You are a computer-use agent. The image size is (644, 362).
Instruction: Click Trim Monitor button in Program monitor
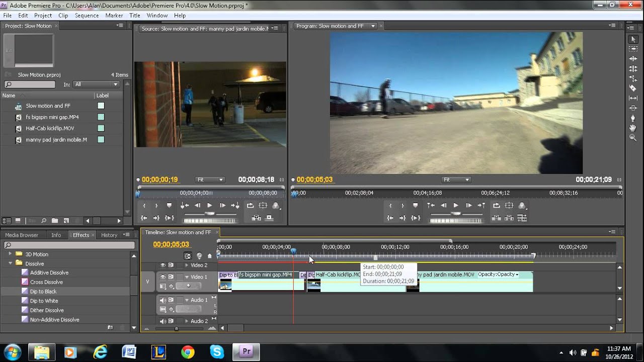pos(522,218)
